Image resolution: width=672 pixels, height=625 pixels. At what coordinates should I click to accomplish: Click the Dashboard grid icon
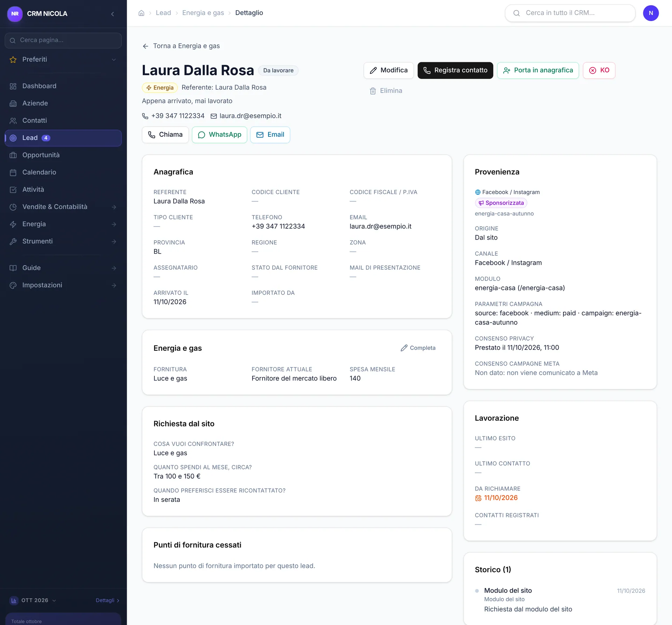(13, 86)
